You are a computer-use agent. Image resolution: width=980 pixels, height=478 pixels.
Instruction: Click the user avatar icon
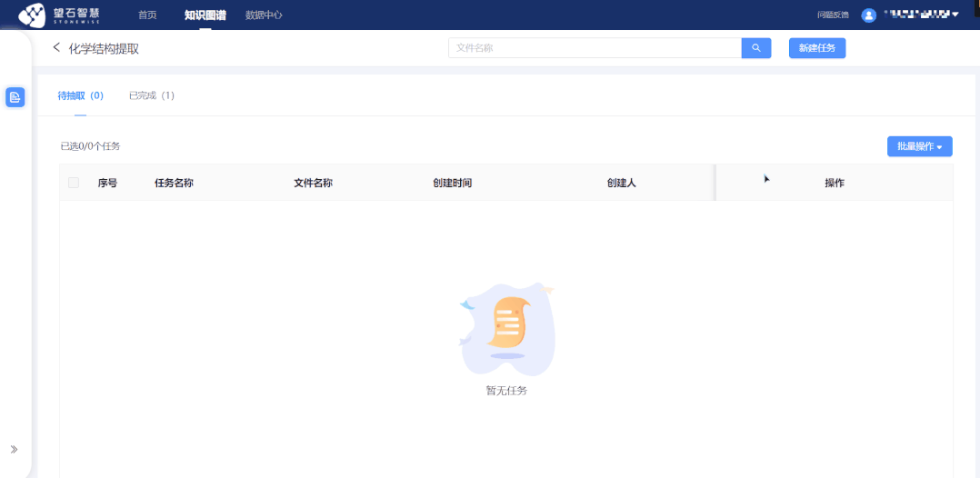pos(869,15)
